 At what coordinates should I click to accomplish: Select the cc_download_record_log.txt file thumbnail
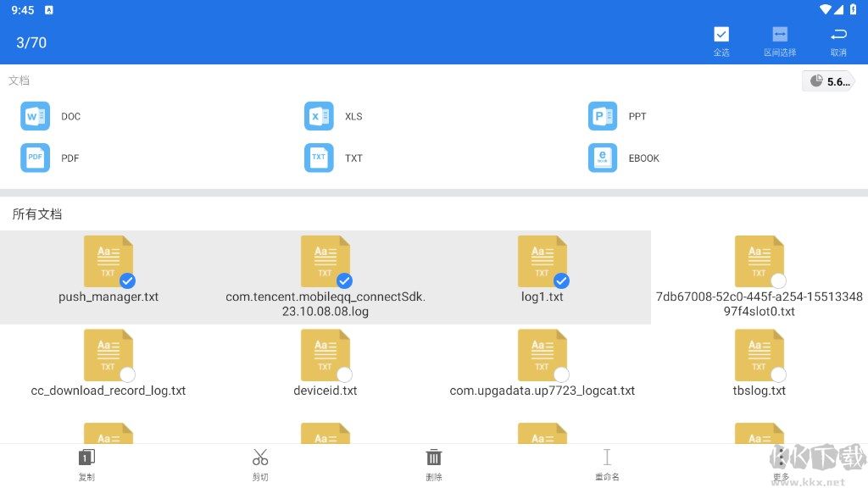[x=108, y=354]
